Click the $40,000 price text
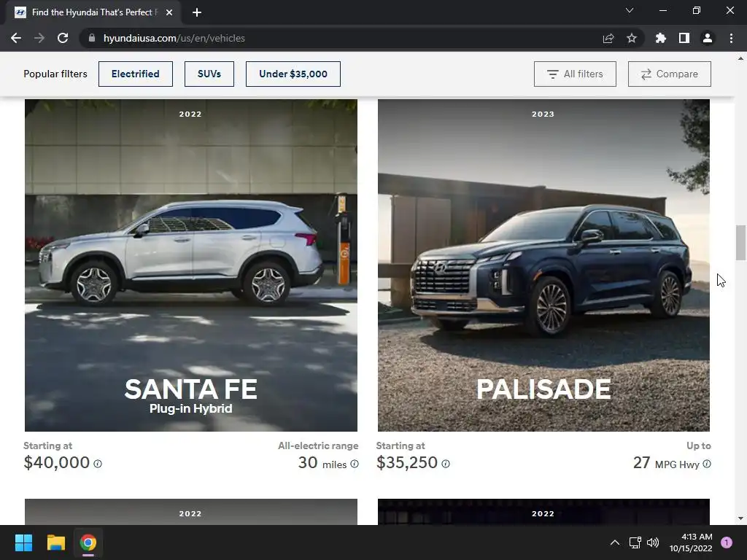This screenshot has width=747, height=560. pyautogui.click(x=57, y=462)
